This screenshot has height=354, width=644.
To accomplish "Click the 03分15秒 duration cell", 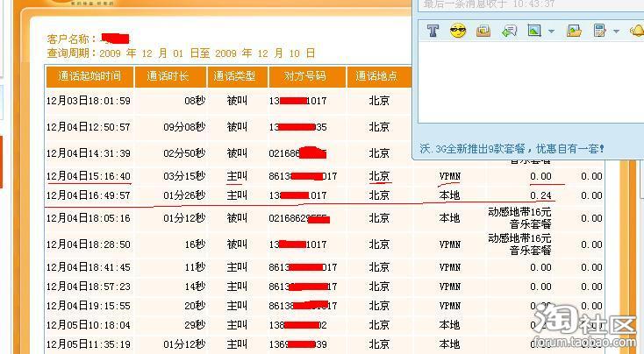I will pyautogui.click(x=184, y=176).
